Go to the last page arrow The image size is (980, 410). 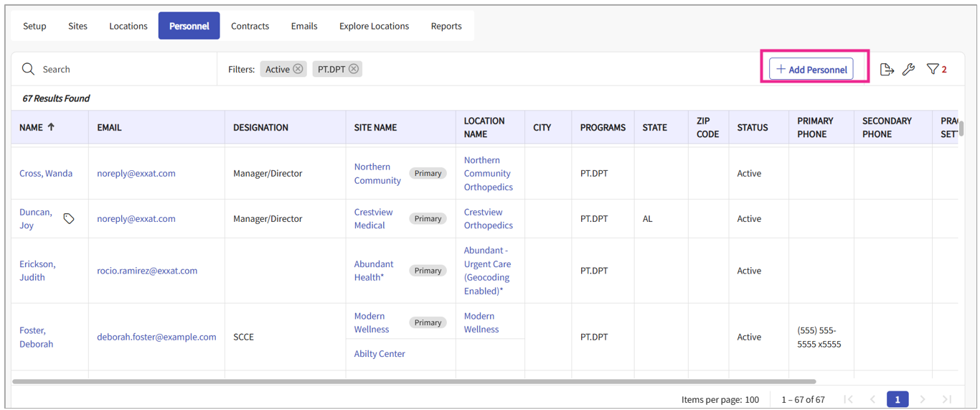tap(947, 399)
